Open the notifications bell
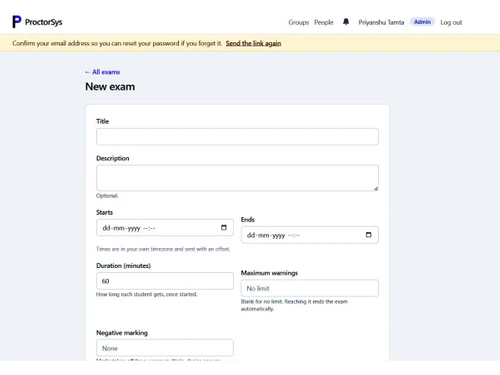 click(x=346, y=22)
